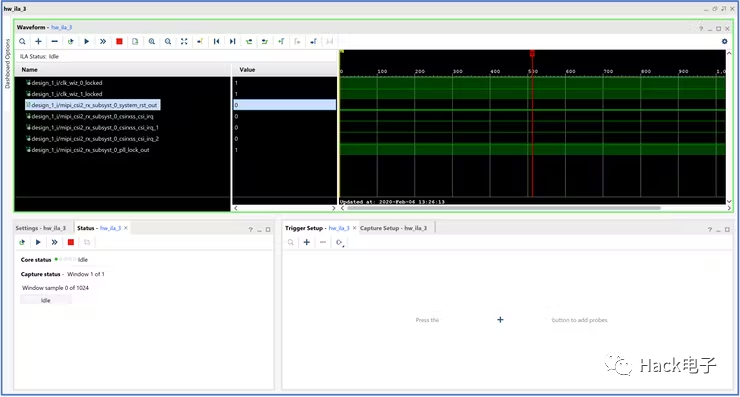Click the go-to-cursor icon

pyautogui.click(x=200, y=42)
